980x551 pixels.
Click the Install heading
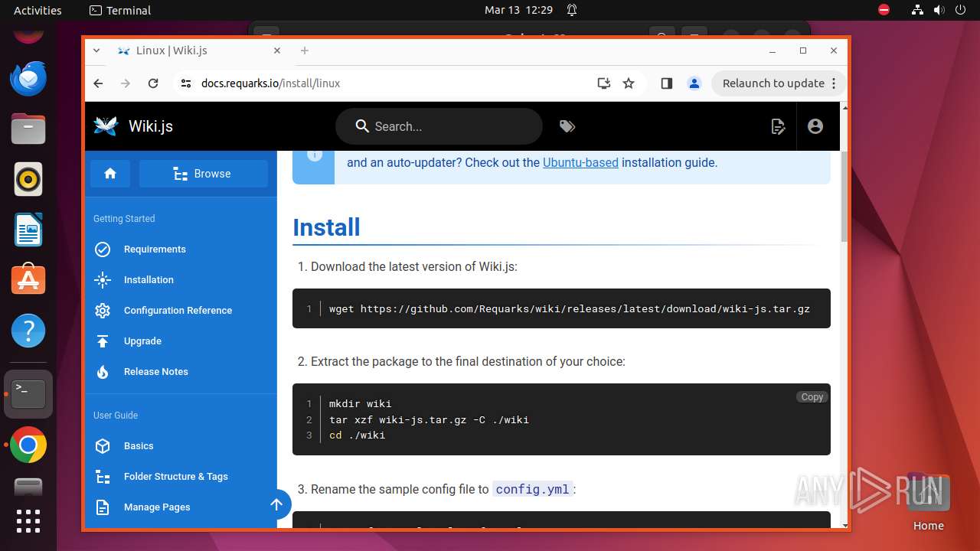[326, 227]
